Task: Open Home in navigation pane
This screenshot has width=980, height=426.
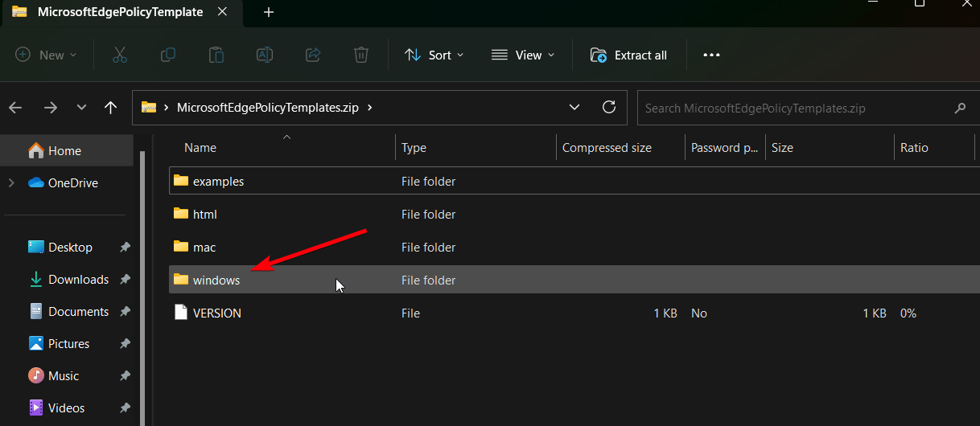Action: tap(67, 150)
